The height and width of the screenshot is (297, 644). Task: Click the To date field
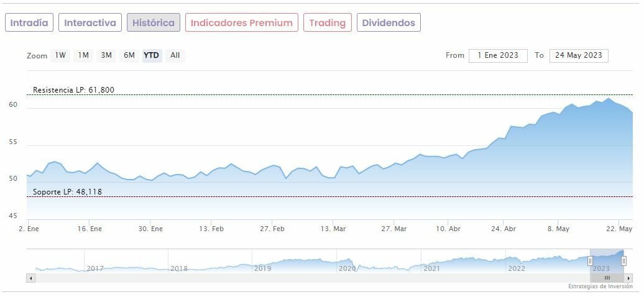click(579, 55)
